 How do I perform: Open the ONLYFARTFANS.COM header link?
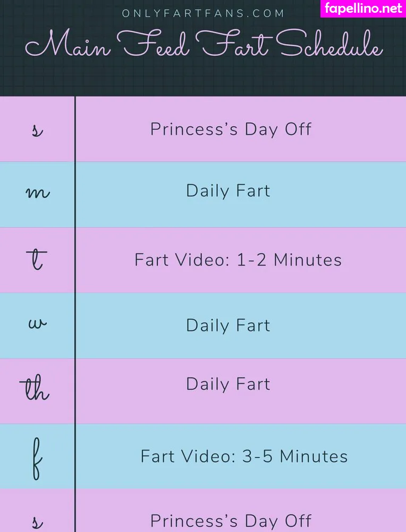click(204, 13)
